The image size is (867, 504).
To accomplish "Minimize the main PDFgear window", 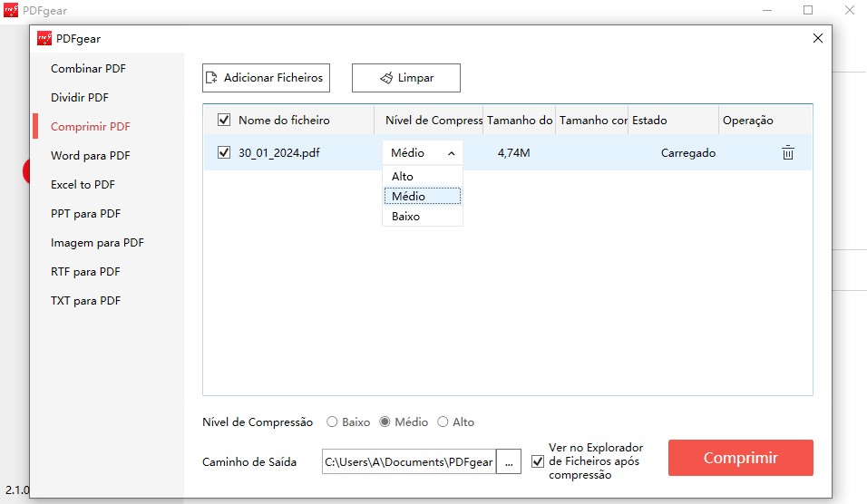I will 767,10.
